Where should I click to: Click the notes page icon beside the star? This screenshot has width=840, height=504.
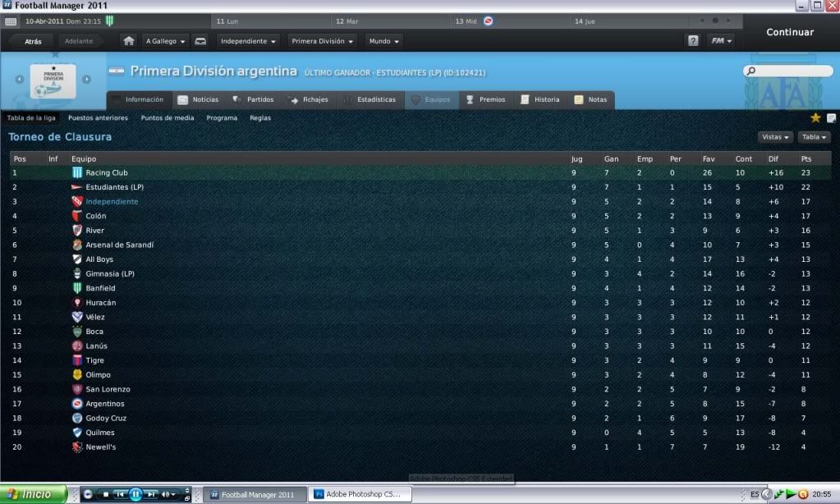tap(832, 118)
